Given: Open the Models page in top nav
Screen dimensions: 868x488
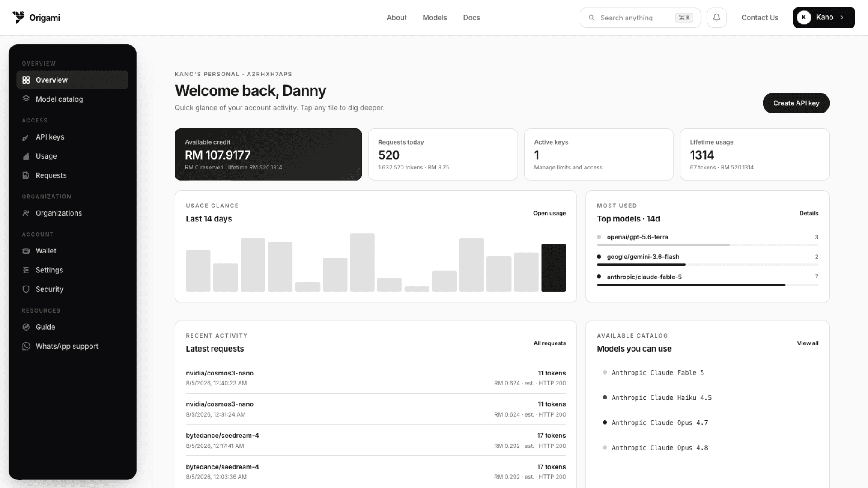Looking at the screenshot, I should pyautogui.click(x=435, y=18).
